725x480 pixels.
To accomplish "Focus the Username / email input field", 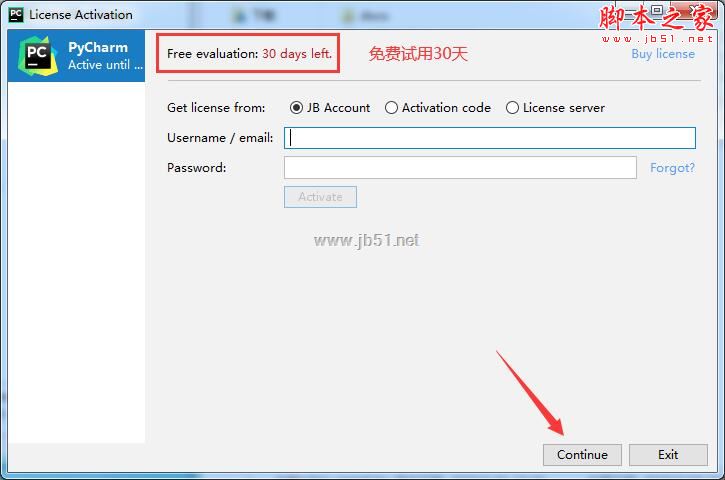I will (x=490, y=138).
